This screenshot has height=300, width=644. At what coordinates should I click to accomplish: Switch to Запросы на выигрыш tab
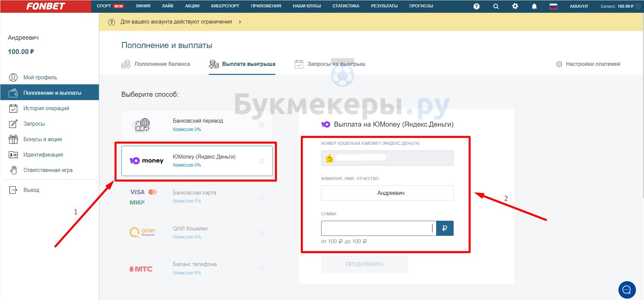click(330, 64)
